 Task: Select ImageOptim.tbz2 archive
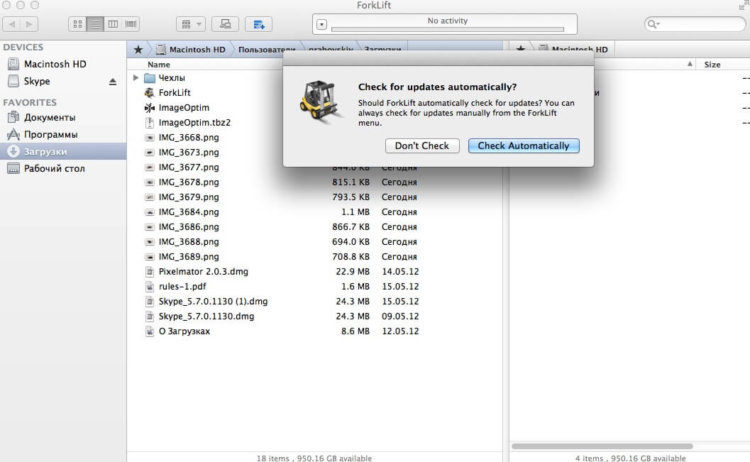click(194, 122)
